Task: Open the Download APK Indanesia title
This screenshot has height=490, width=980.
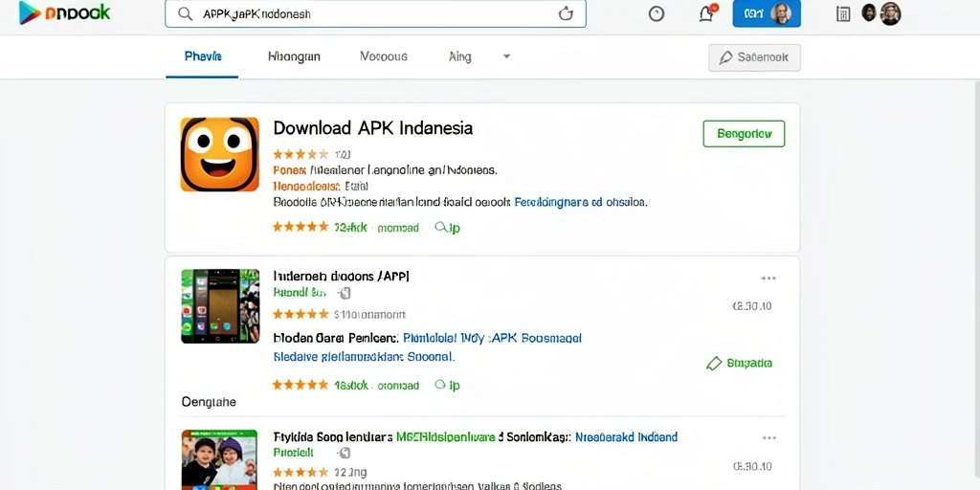Action: [372, 128]
